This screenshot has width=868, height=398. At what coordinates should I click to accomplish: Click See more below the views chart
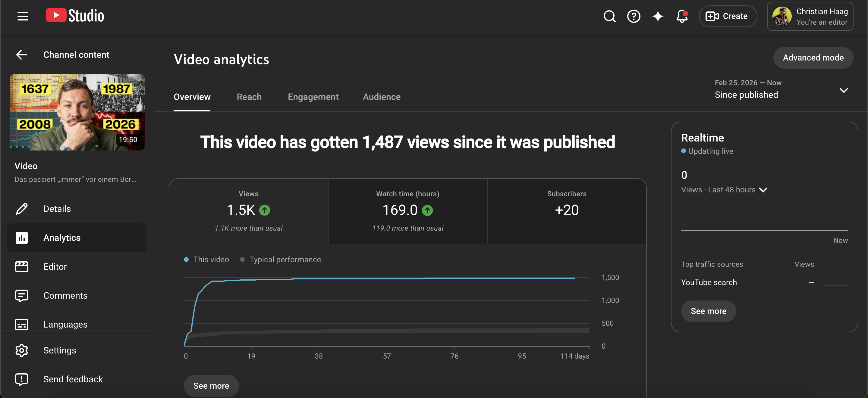(211, 386)
